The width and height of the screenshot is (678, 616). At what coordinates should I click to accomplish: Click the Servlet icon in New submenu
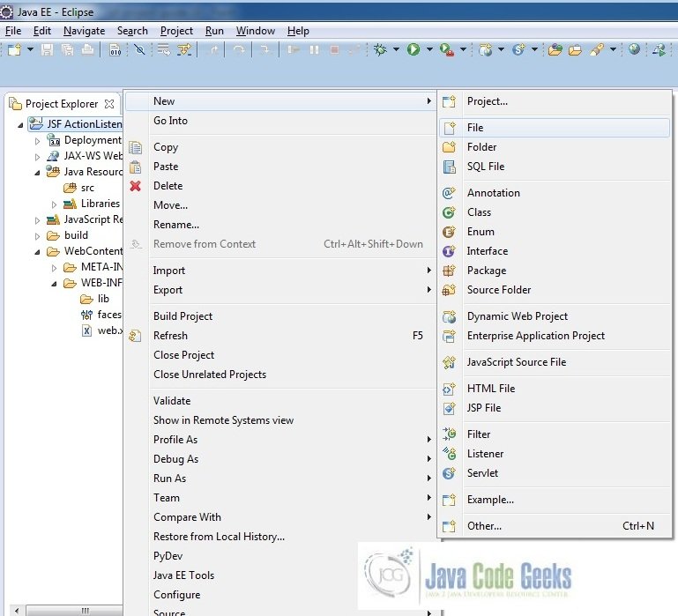coord(449,473)
